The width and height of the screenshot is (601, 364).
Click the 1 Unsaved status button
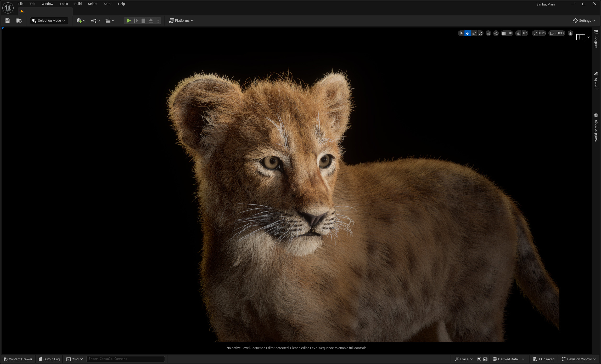(x=544, y=359)
